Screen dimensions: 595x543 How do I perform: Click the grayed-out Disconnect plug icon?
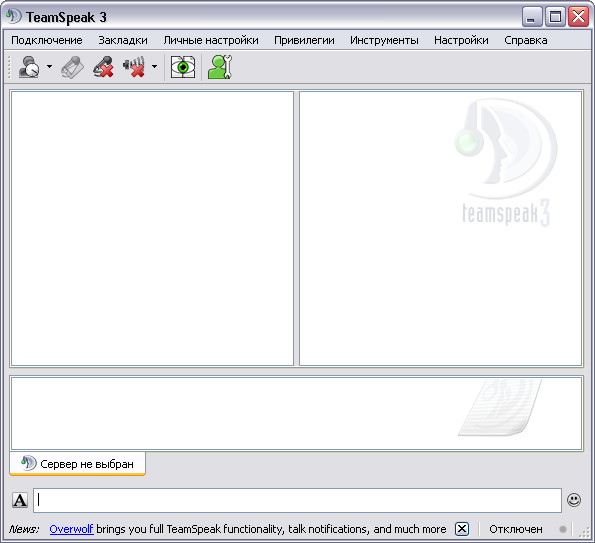click(x=72, y=67)
